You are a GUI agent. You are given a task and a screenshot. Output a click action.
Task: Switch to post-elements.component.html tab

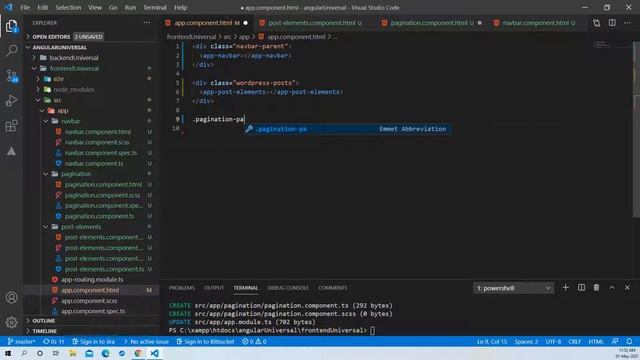click(x=311, y=23)
